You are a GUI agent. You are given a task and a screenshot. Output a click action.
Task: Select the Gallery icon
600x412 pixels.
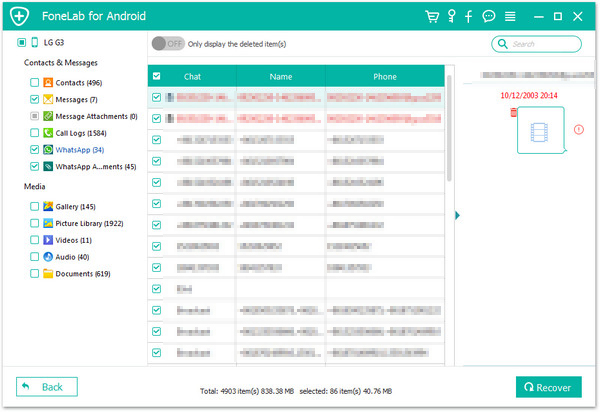(48, 206)
